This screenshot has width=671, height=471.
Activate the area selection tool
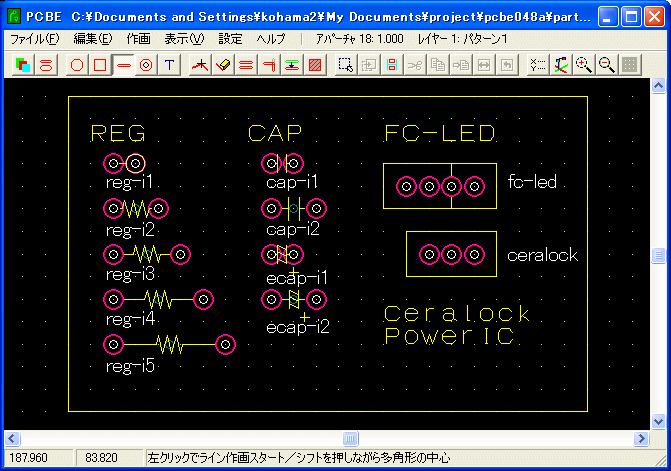[x=345, y=65]
